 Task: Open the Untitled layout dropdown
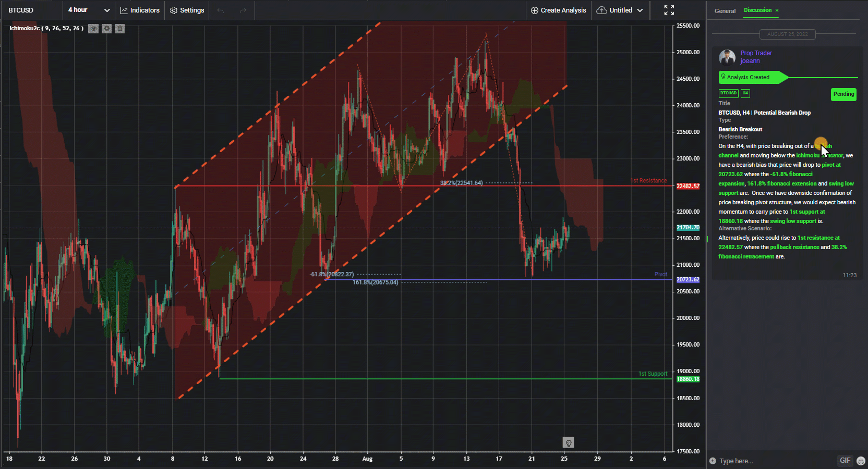tap(620, 10)
